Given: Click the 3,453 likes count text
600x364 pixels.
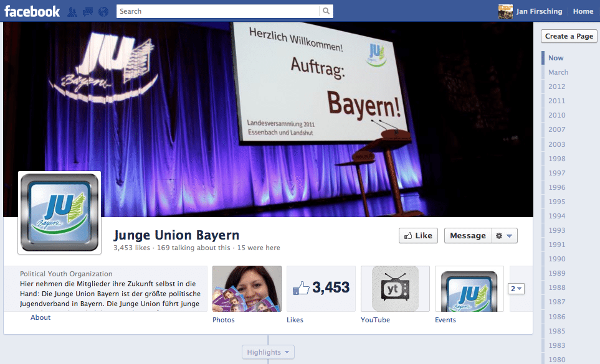Looking at the screenshot, I should click(131, 248).
